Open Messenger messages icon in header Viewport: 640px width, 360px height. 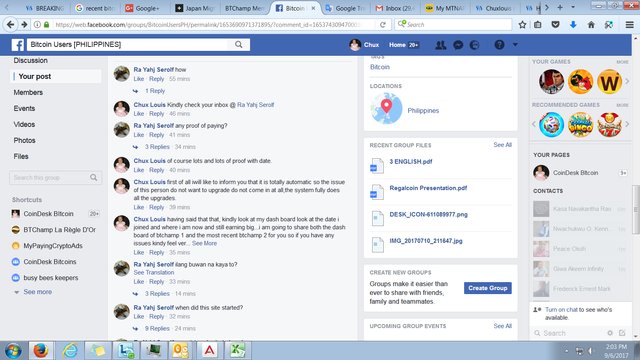(458, 45)
